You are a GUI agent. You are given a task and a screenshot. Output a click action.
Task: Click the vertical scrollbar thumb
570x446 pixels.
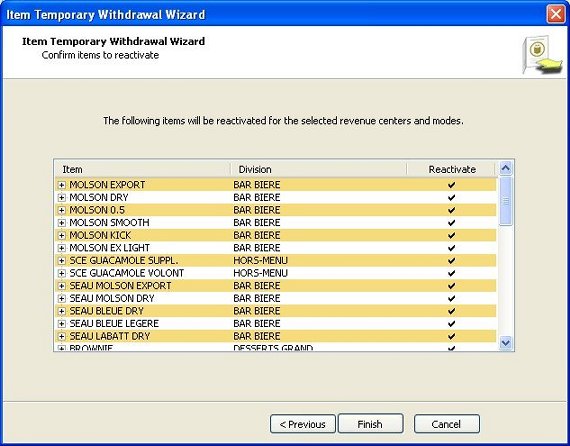pyautogui.click(x=506, y=201)
